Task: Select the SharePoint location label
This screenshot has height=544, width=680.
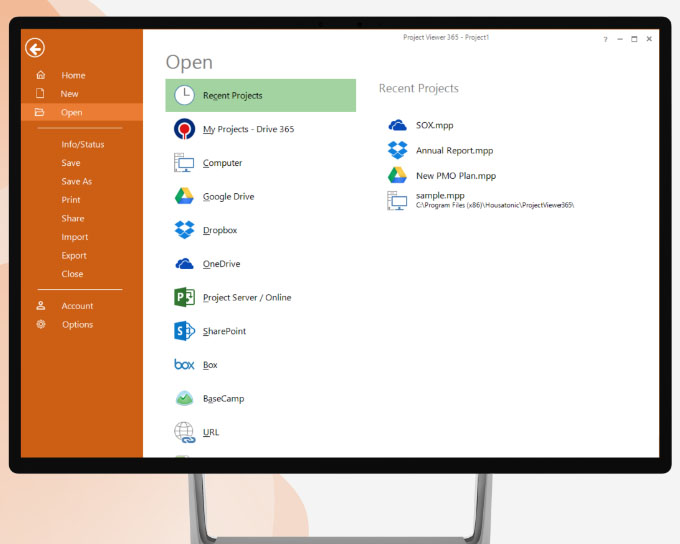Action: [x=224, y=331]
